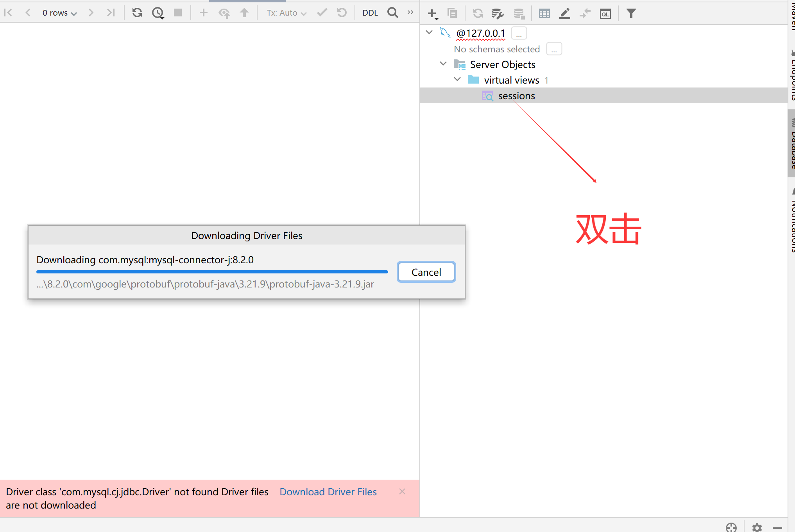Click the ellipsis next to No schemas selected
Screen dimensions: 795x532
click(x=554, y=49)
